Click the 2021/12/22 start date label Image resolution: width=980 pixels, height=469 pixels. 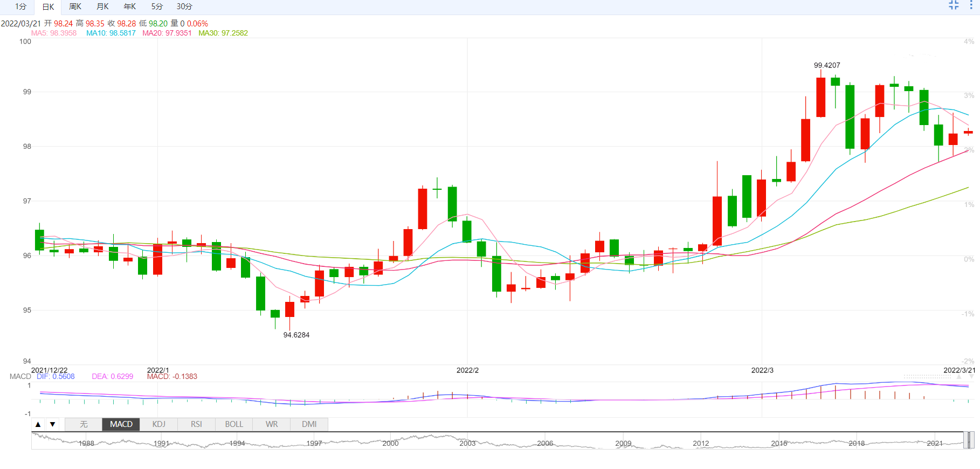50,370
